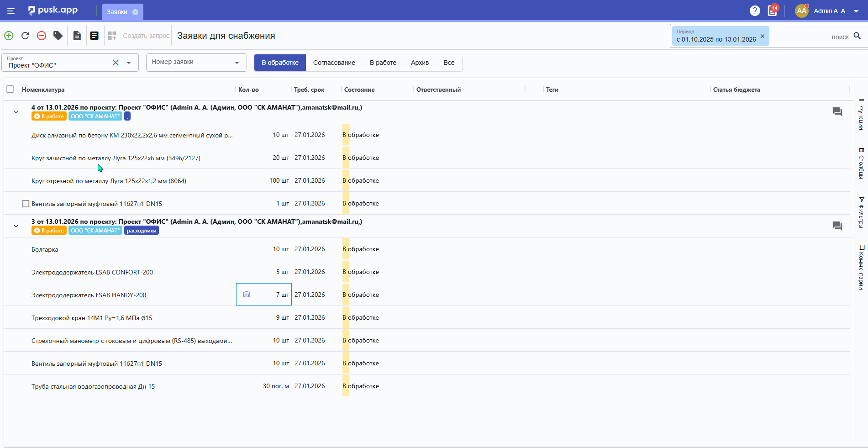The image size is (868, 448).
Task: Switch to the Согласование tab
Action: pyautogui.click(x=334, y=63)
